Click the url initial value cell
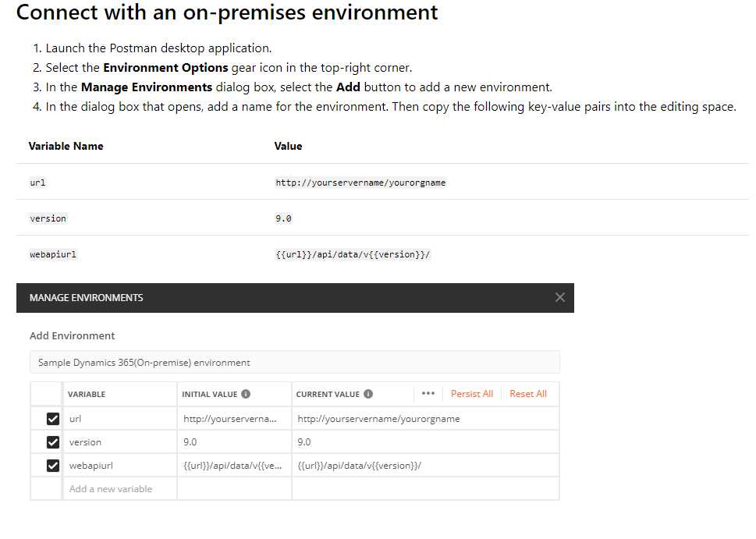756x539 pixels. click(x=234, y=418)
